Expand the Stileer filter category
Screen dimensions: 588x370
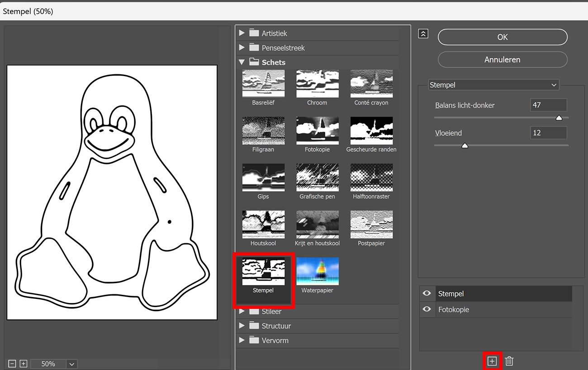[242, 311]
